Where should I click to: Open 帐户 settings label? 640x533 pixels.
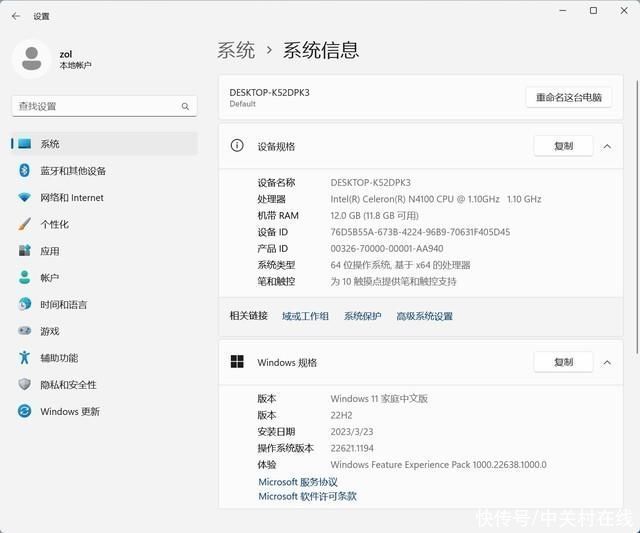pyautogui.click(x=50, y=278)
